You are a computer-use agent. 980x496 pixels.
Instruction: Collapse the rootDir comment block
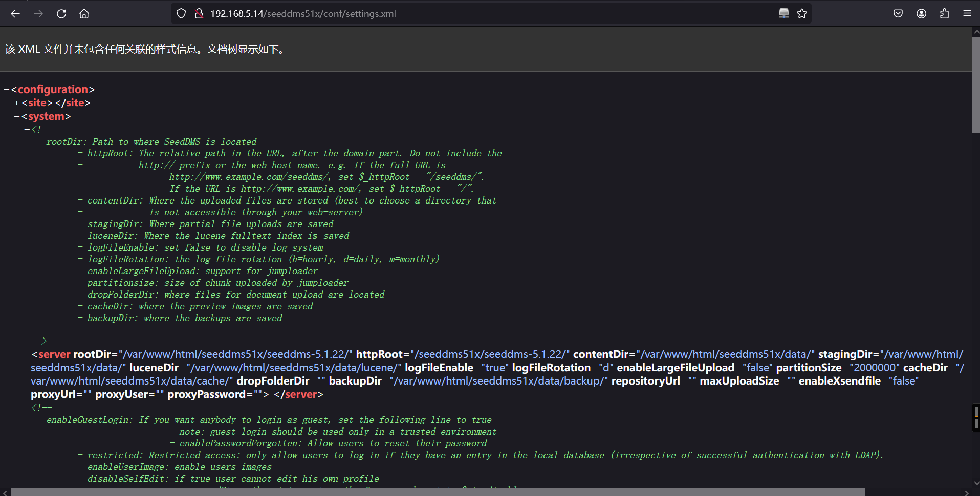tap(27, 129)
